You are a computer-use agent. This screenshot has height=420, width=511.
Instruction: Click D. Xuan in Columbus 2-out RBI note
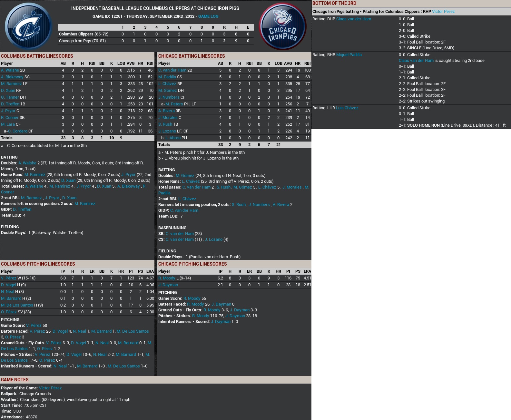coord(69,198)
